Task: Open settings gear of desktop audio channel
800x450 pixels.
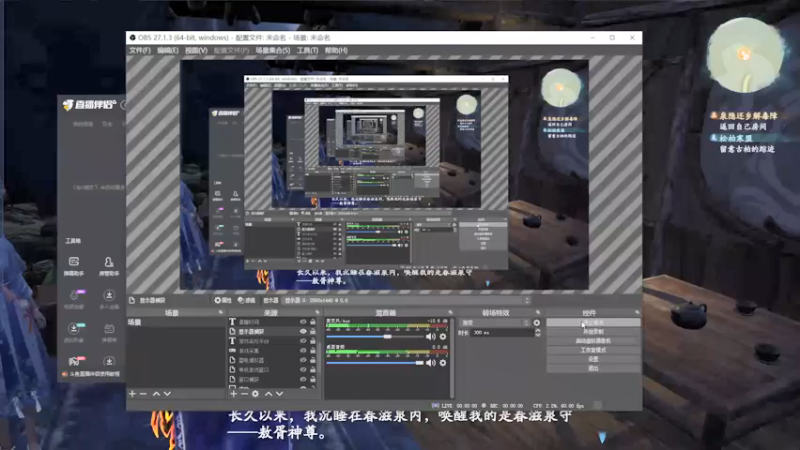Action: click(443, 363)
